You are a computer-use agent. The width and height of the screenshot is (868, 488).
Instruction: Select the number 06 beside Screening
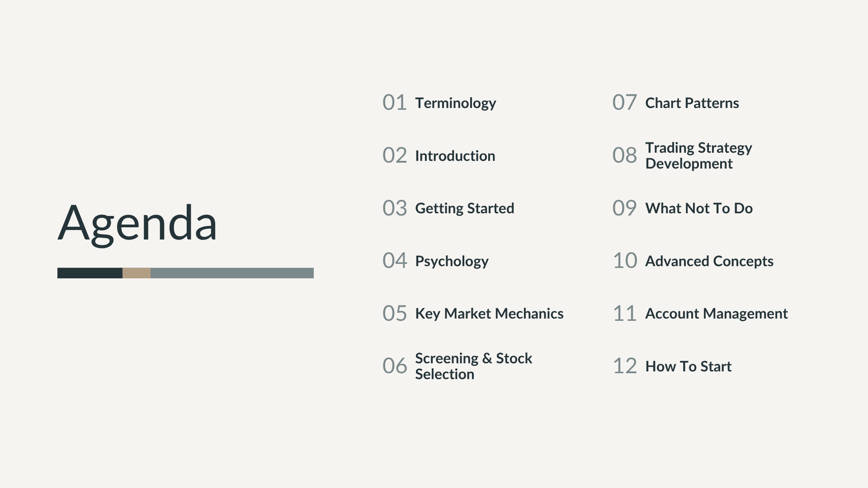click(x=395, y=366)
